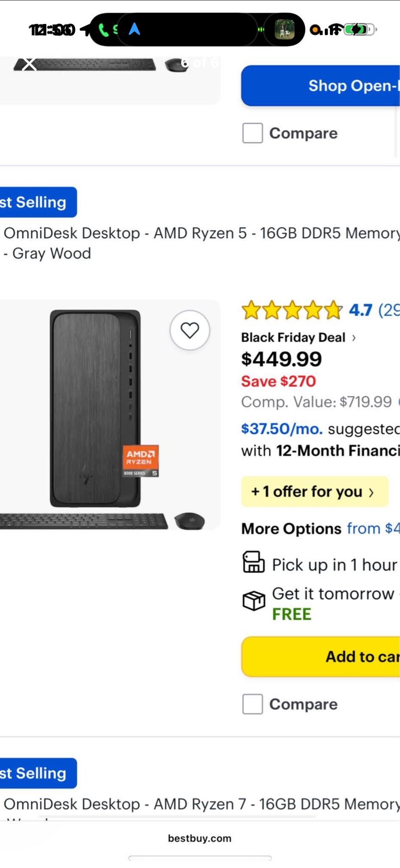Tap the battery charging icon
This screenshot has width=400, height=868.
(359, 30)
